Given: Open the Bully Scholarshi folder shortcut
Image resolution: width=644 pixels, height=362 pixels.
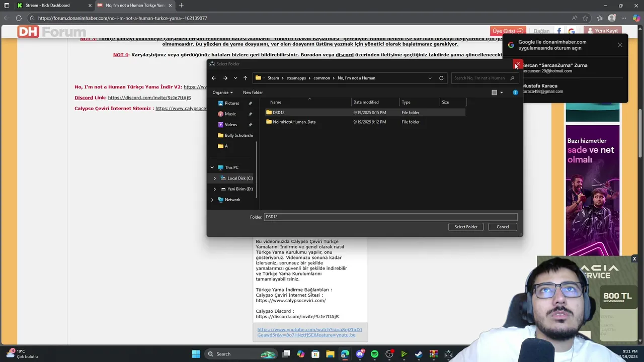Looking at the screenshot, I should click(x=235, y=135).
